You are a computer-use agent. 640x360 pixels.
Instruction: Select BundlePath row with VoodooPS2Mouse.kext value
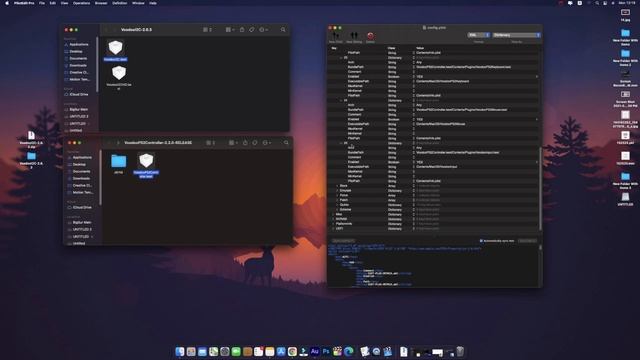(x=433, y=110)
